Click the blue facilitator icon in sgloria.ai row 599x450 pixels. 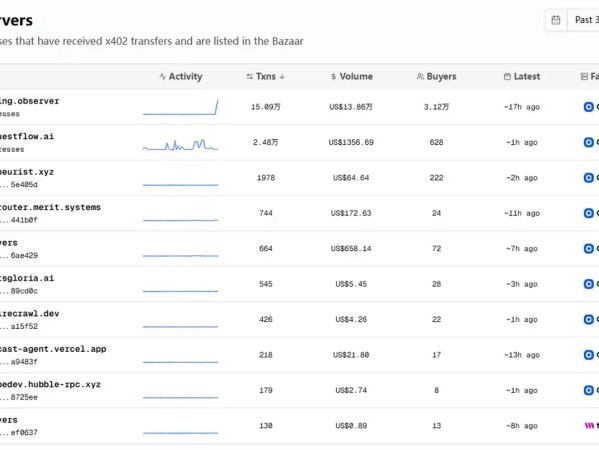pos(588,284)
